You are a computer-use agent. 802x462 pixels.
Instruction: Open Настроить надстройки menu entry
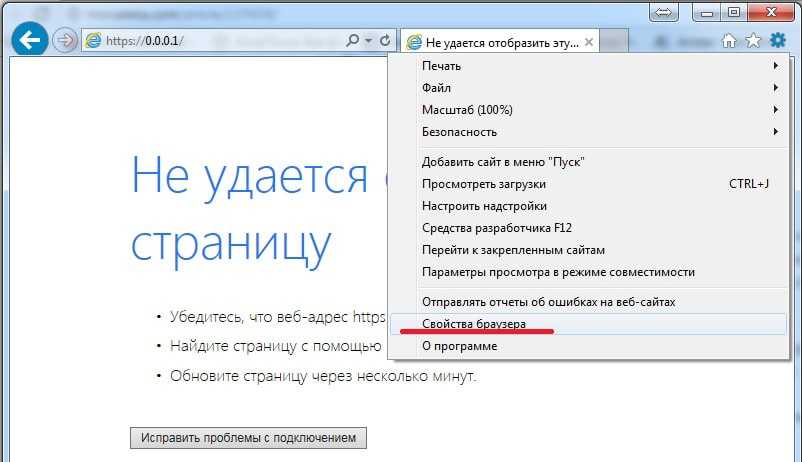pyautogui.click(x=484, y=206)
